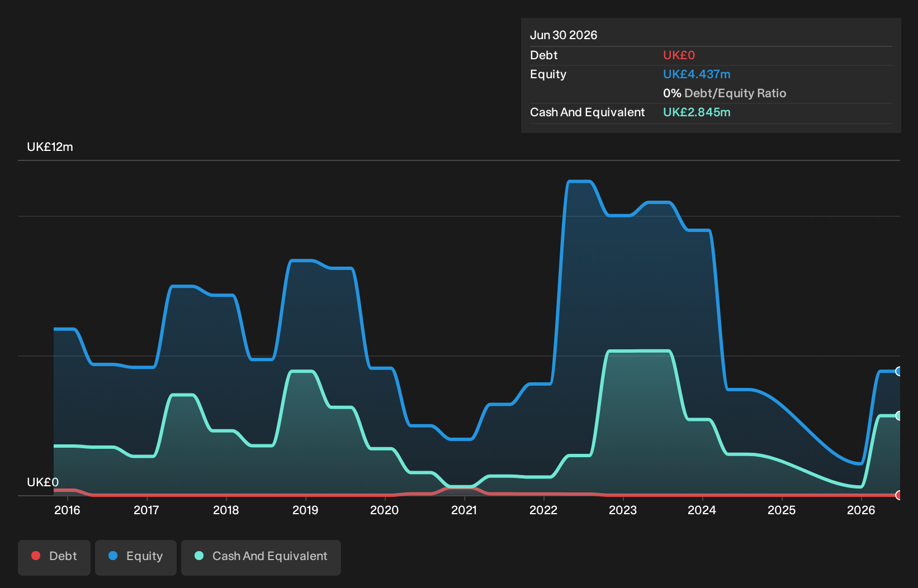Click the blue Equity legend dot

pyautogui.click(x=113, y=556)
